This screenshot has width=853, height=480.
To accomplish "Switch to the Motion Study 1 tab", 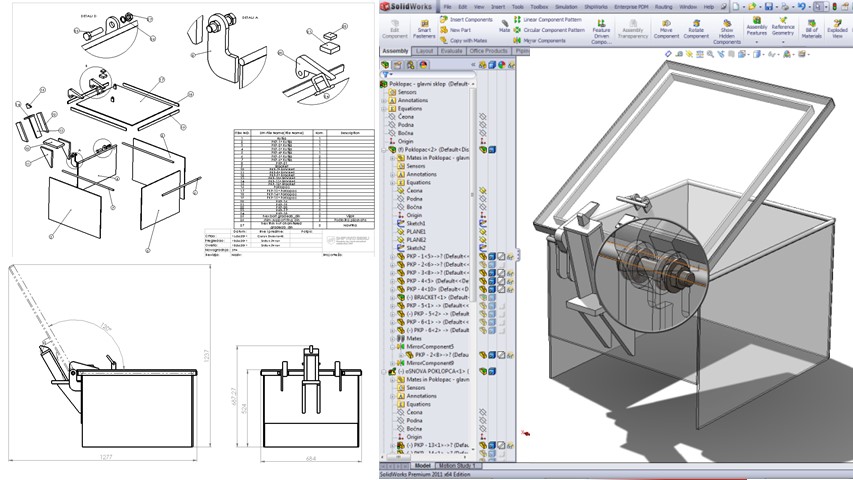I will pos(459,465).
